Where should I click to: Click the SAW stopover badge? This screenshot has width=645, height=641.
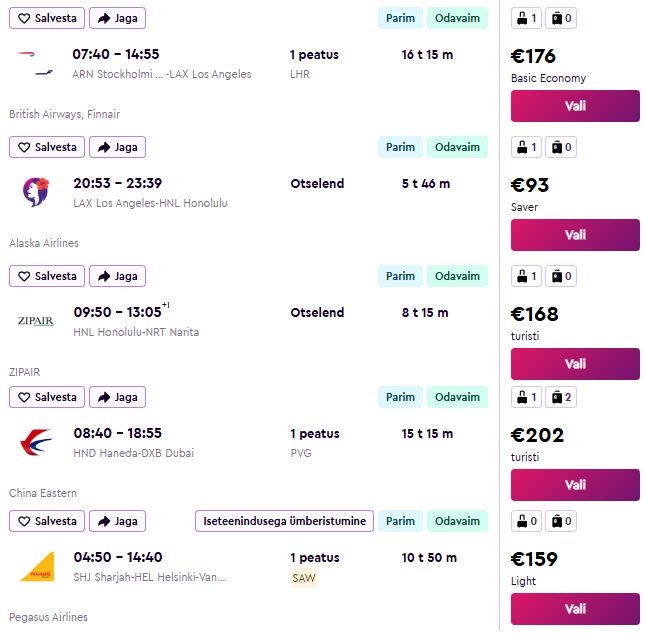303,578
